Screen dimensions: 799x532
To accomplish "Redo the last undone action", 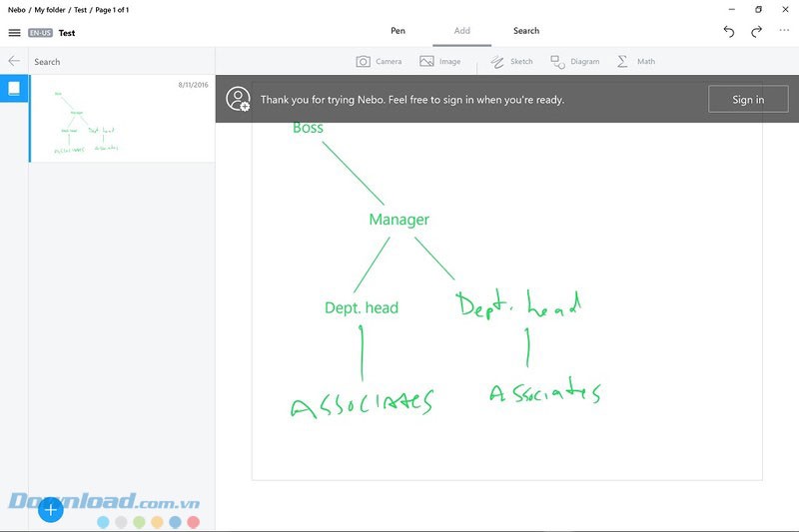I will (757, 32).
